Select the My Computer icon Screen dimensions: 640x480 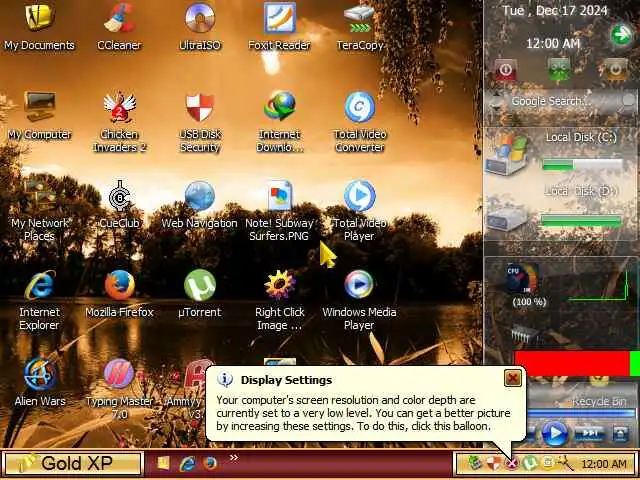(x=39, y=116)
